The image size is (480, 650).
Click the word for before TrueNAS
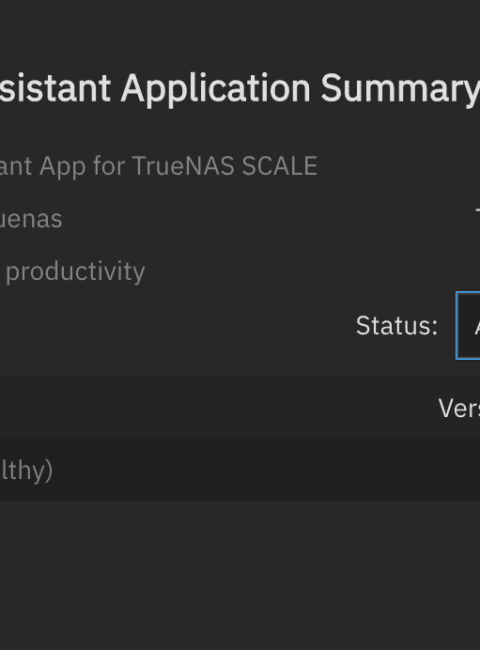109,166
